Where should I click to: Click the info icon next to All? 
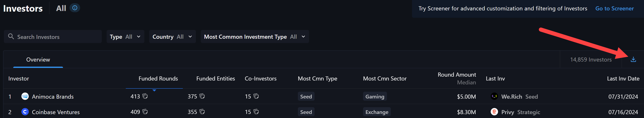[x=75, y=8]
